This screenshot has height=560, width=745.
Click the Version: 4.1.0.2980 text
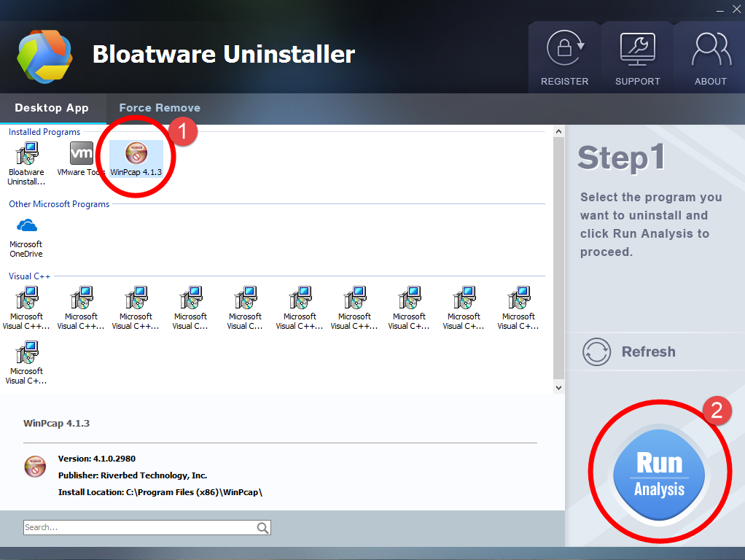pos(97,459)
